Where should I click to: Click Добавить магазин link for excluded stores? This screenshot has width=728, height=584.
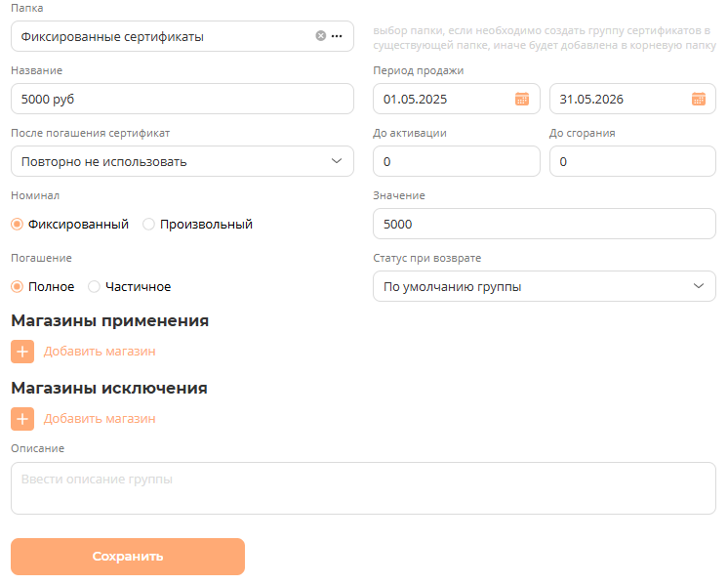(100, 419)
